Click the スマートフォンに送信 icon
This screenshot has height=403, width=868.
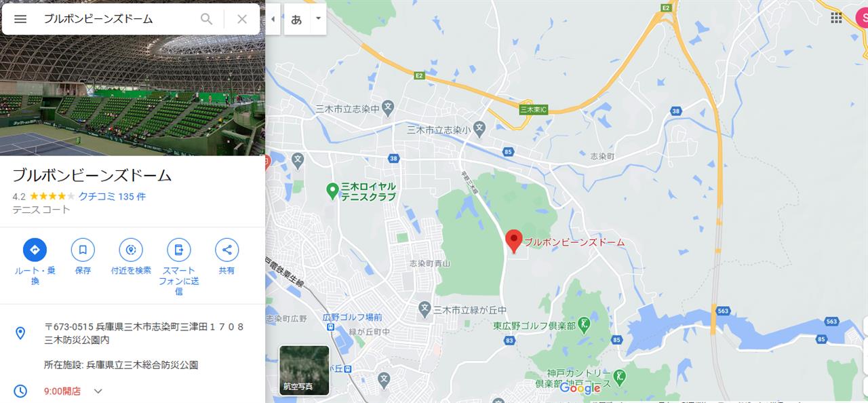pos(179,250)
